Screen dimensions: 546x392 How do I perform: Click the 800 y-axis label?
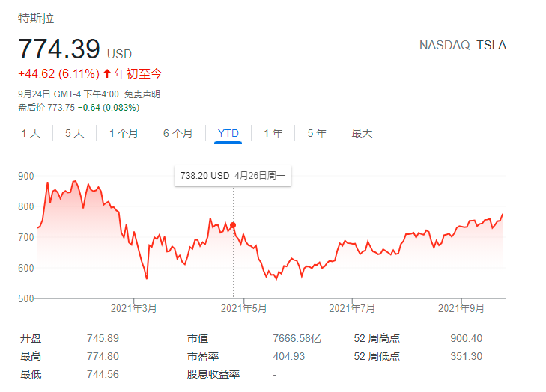(x=26, y=207)
